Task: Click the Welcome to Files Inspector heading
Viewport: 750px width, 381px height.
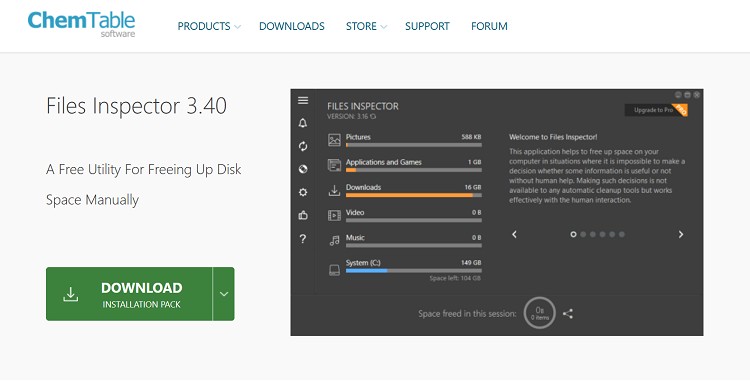Action: pos(553,137)
